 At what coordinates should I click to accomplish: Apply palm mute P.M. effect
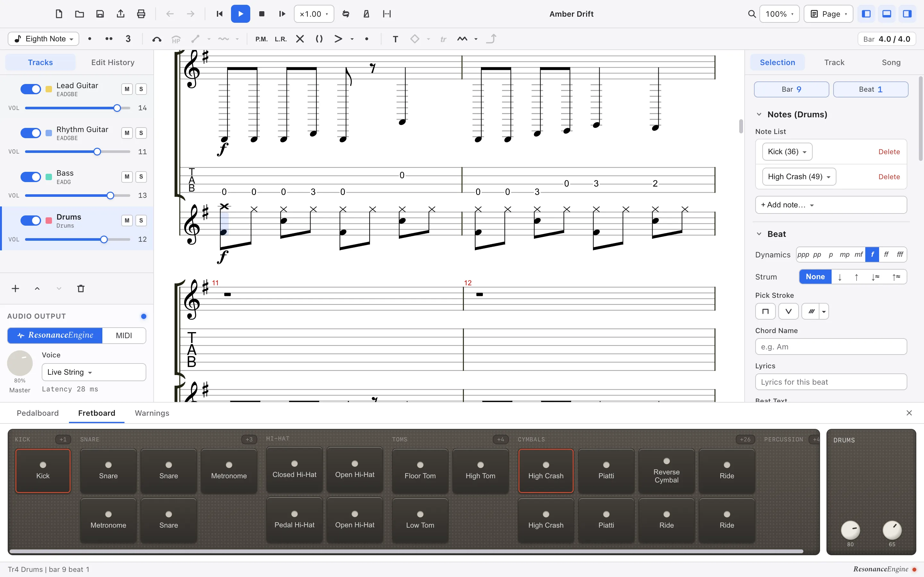(x=261, y=39)
